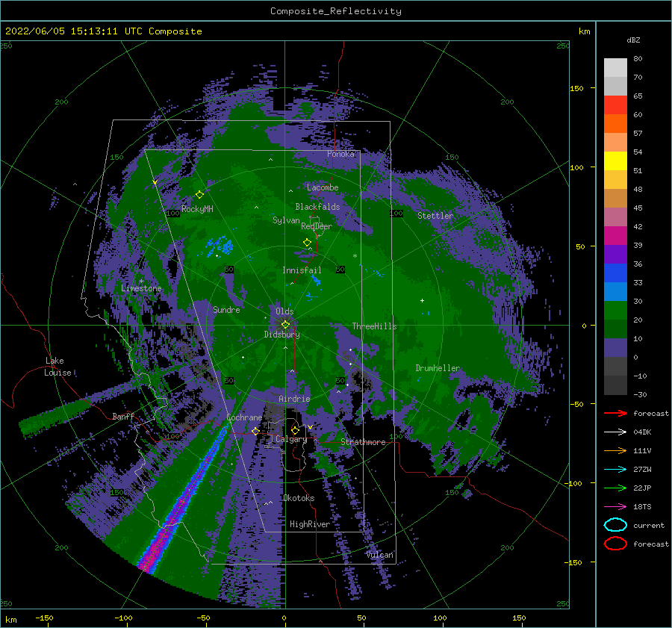Click the yellow diamond marker below Cochrane
672x628 pixels.
pyautogui.click(x=255, y=431)
